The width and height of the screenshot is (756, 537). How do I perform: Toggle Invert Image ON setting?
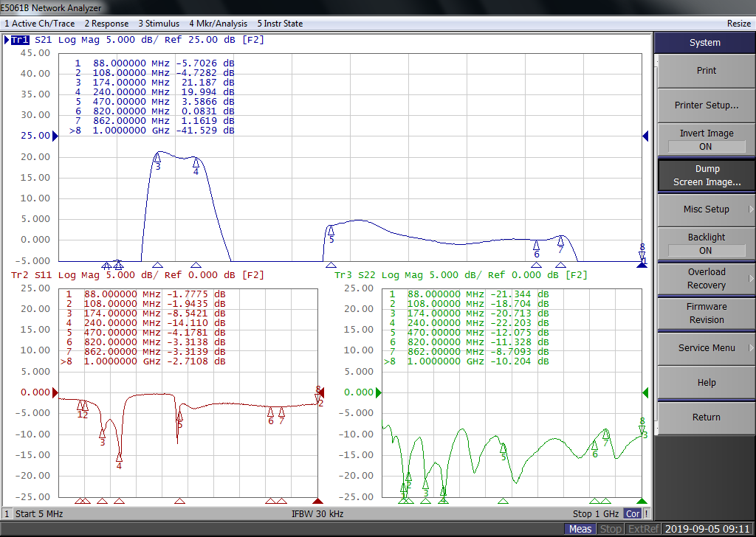click(706, 139)
